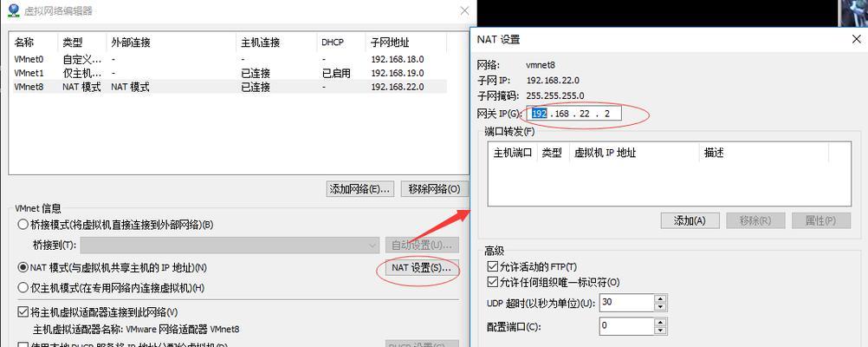
Task: Click the 添加网络(E)... button
Action: [x=360, y=188]
